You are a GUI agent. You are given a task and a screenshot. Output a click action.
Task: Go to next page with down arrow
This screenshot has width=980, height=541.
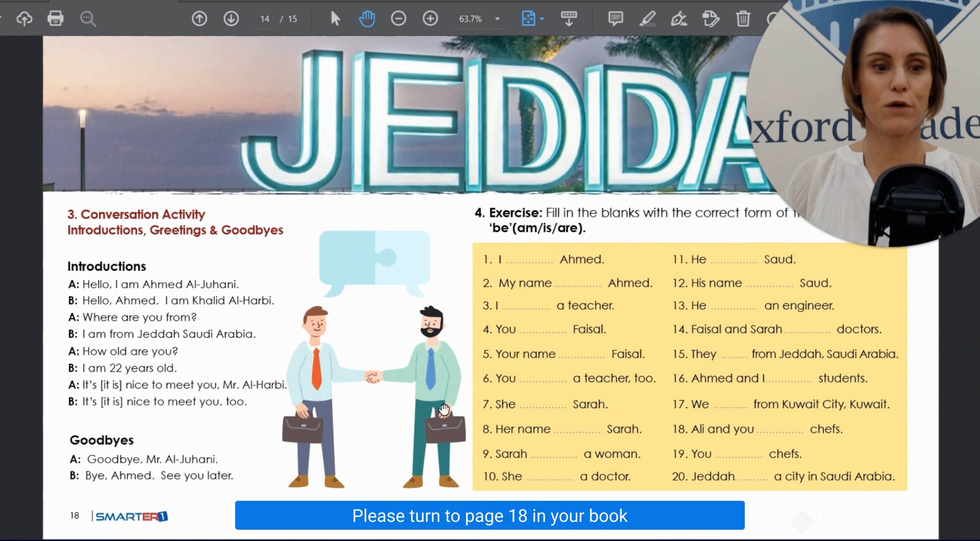[x=231, y=19]
